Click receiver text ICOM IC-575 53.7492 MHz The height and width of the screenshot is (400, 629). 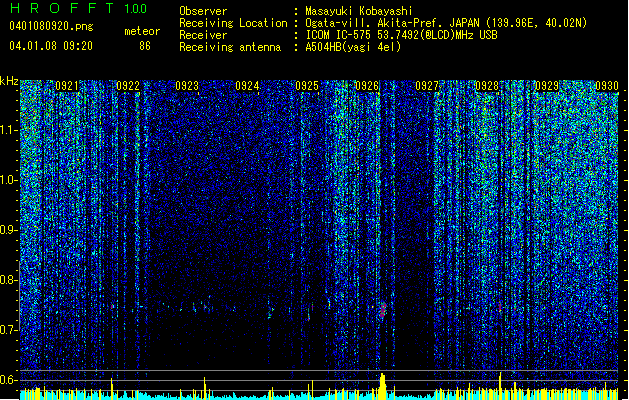coord(401,35)
